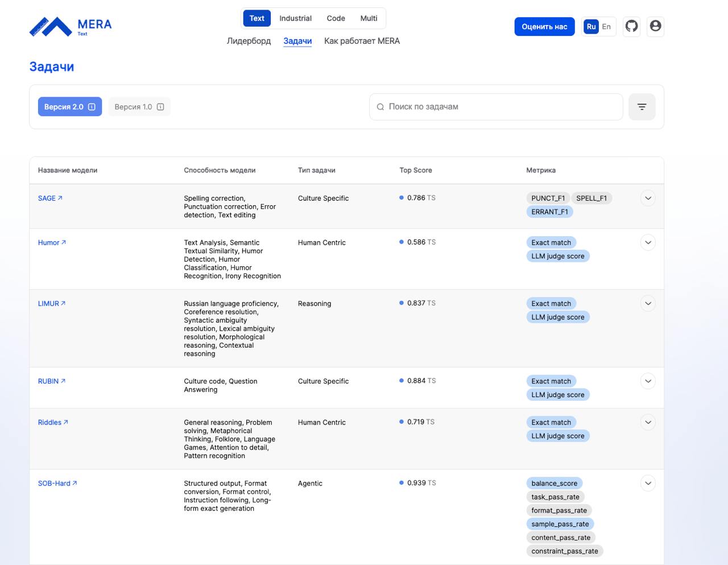Open the task filter settings icon
This screenshot has width=728, height=565.
click(642, 107)
